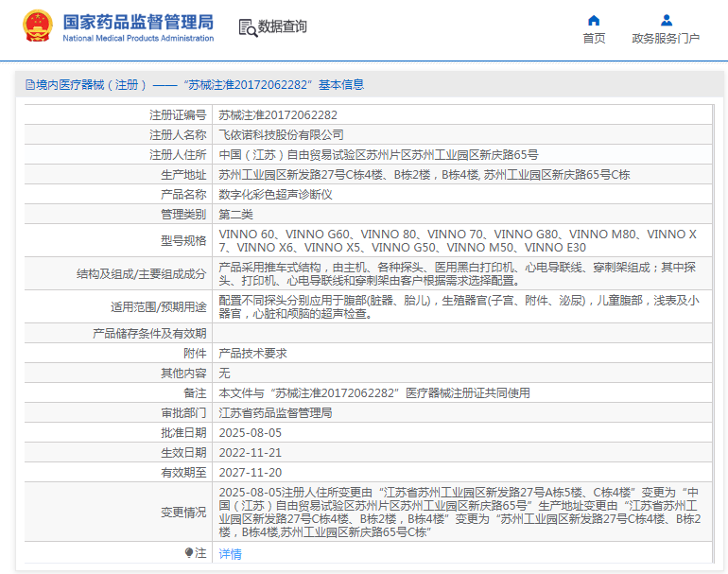This screenshot has height=574, width=728.
Task: Click the 结构及组成 description value
Action: tap(458, 274)
